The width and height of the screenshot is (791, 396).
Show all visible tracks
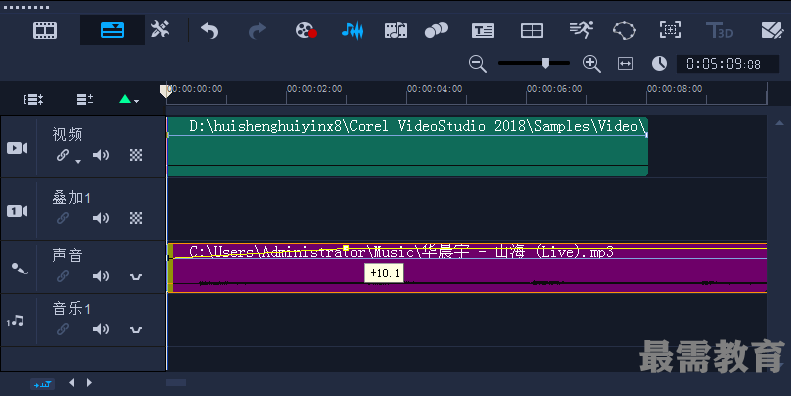pyautogui.click(x=33, y=99)
